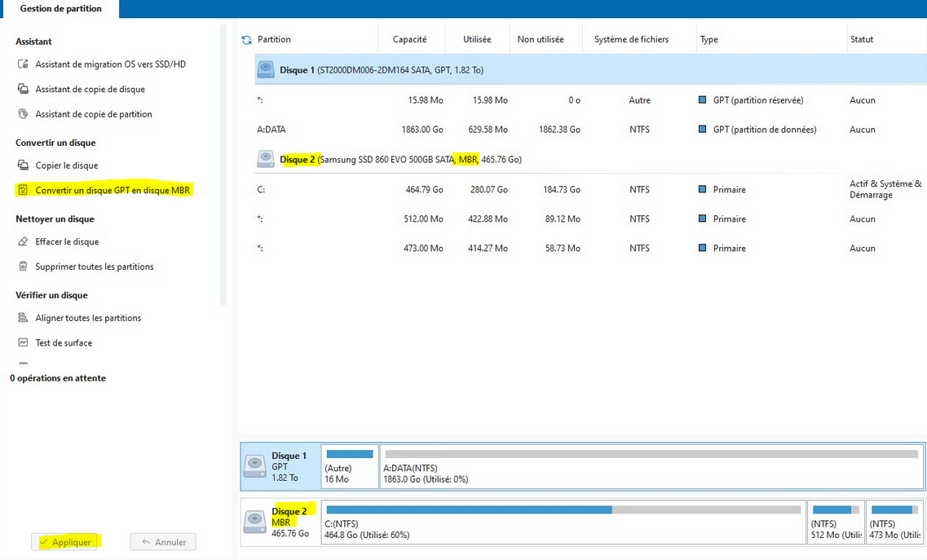927x560 pixels.
Task: Start Test de surface
Action: point(64,342)
